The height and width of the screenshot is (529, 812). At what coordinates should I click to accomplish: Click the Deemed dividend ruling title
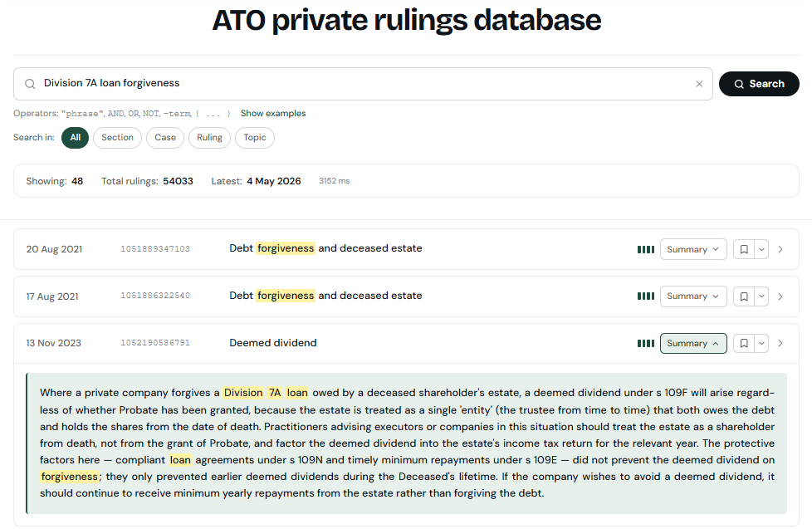273,343
